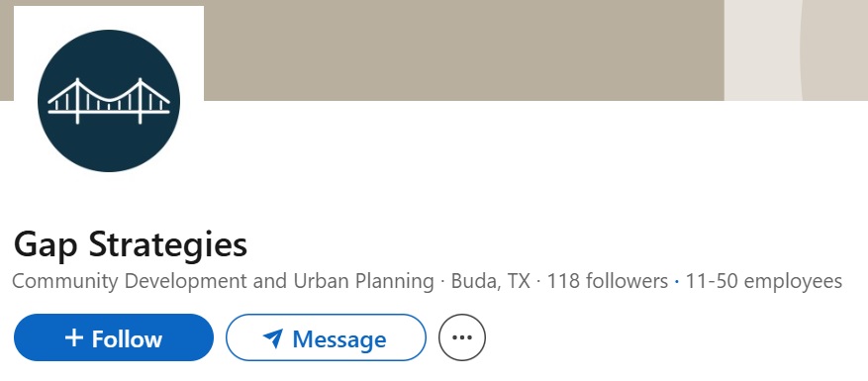Click the plus icon on Follow button
Viewport: 868px width, 381px height.
[73, 337]
